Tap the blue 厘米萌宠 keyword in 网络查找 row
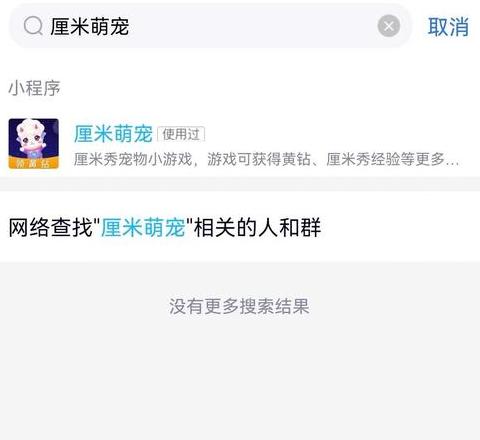 coord(143,228)
